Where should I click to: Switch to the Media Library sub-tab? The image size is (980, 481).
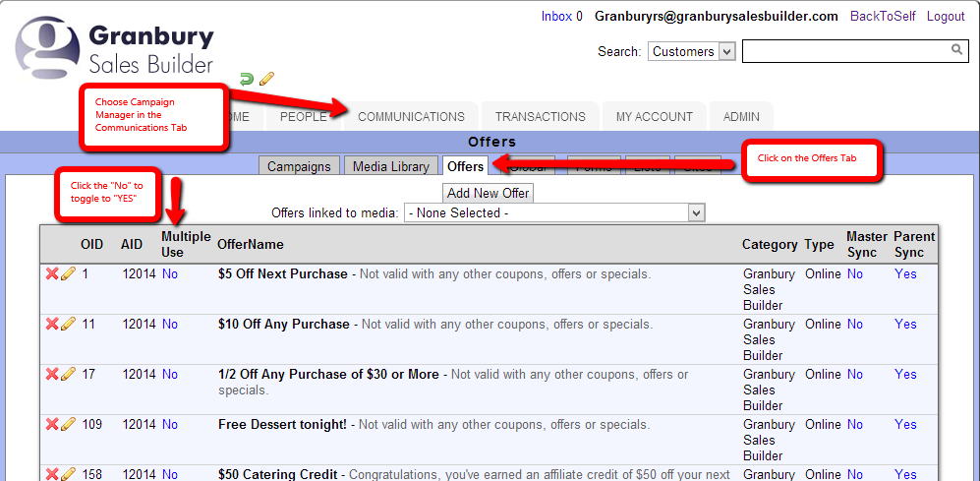pyautogui.click(x=390, y=166)
